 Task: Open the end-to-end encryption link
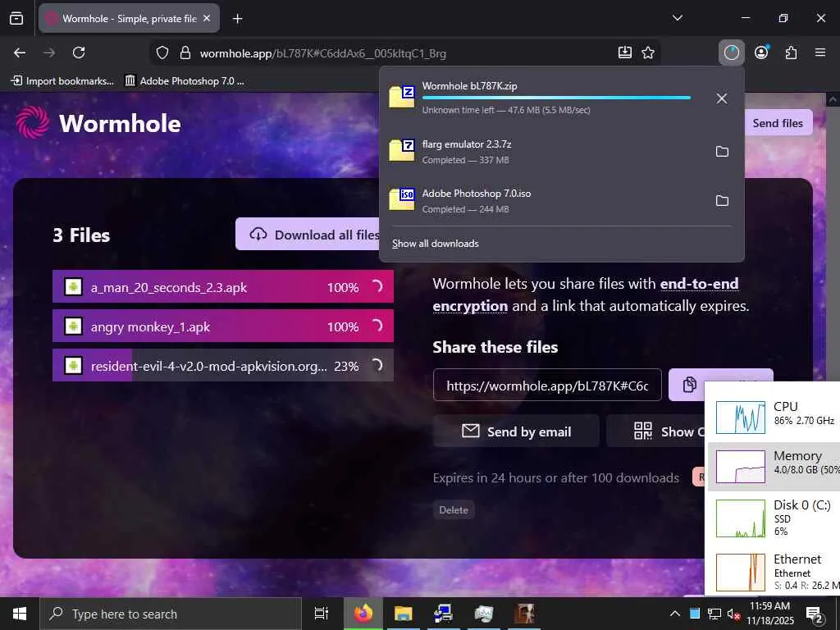coord(586,294)
